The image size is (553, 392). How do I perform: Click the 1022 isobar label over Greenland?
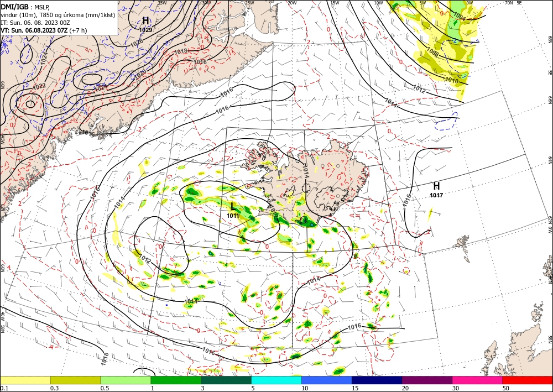pyautogui.click(x=39, y=86)
